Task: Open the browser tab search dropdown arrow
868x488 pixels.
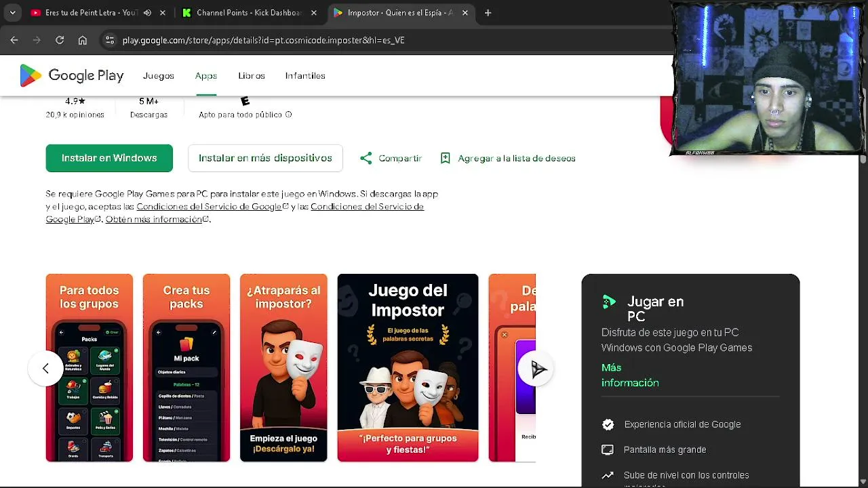Action: pos(12,13)
